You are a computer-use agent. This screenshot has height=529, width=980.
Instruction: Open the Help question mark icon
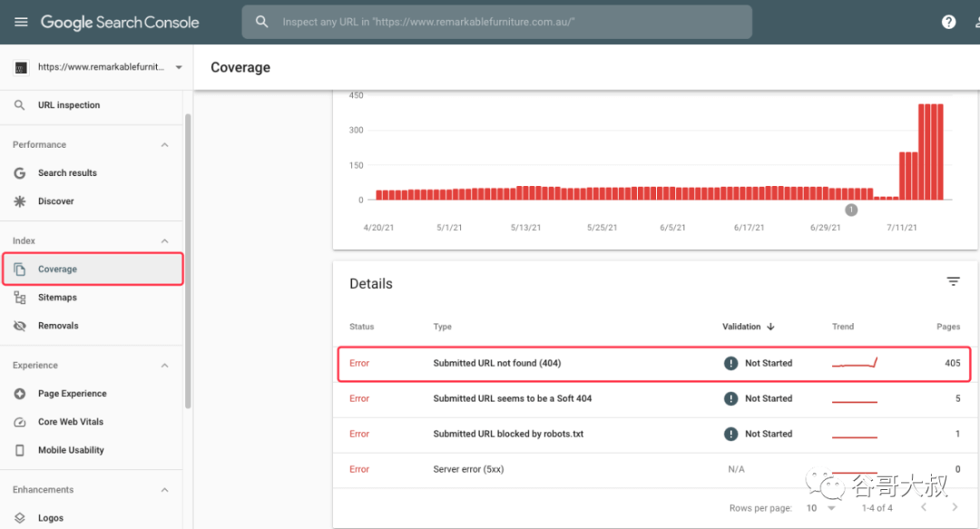(948, 22)
